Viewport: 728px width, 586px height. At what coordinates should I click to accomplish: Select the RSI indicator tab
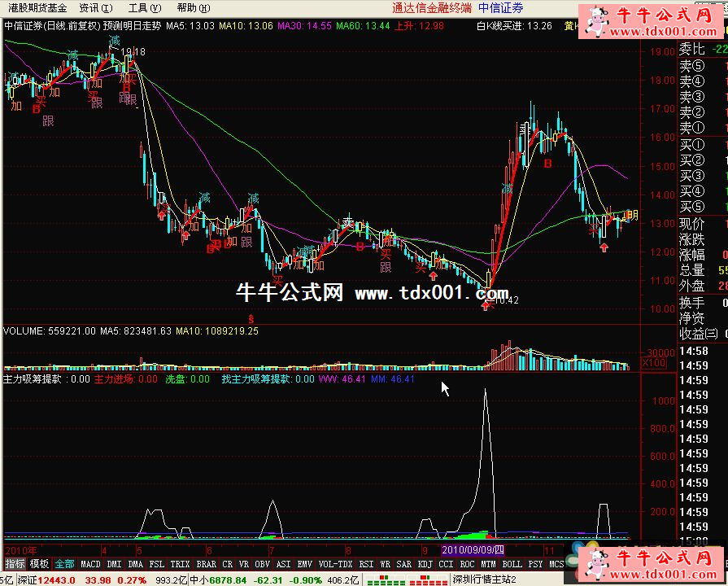(366, 564)
